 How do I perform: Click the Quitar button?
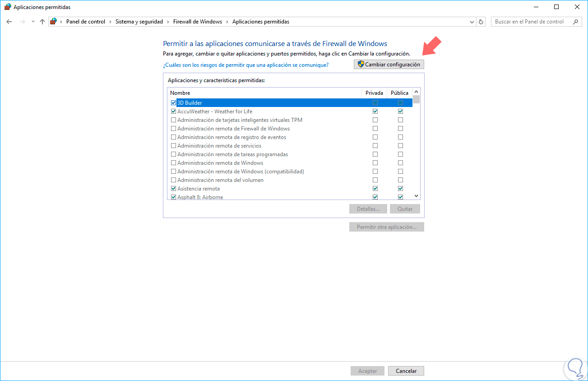(405, 209)
